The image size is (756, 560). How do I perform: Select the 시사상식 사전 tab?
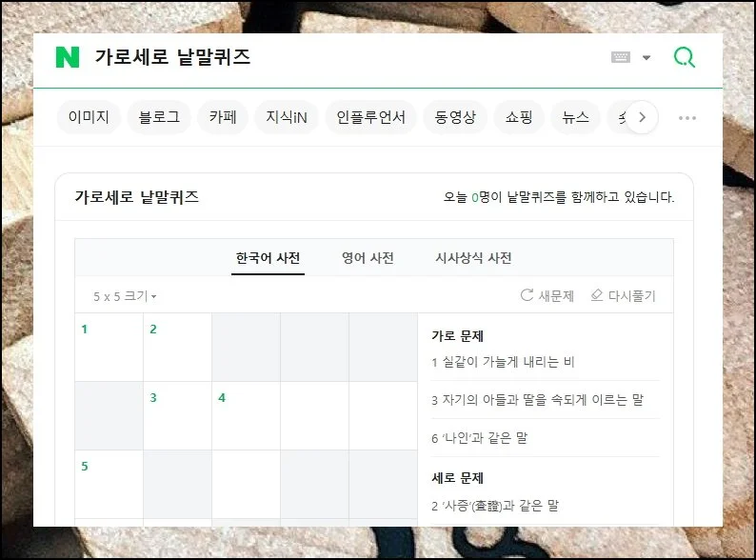473,258
